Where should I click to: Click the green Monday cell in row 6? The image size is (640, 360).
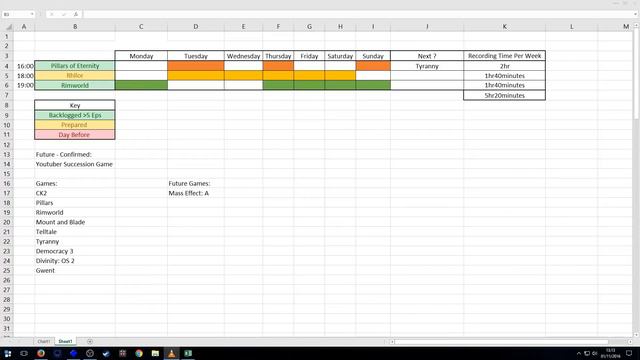141,85
